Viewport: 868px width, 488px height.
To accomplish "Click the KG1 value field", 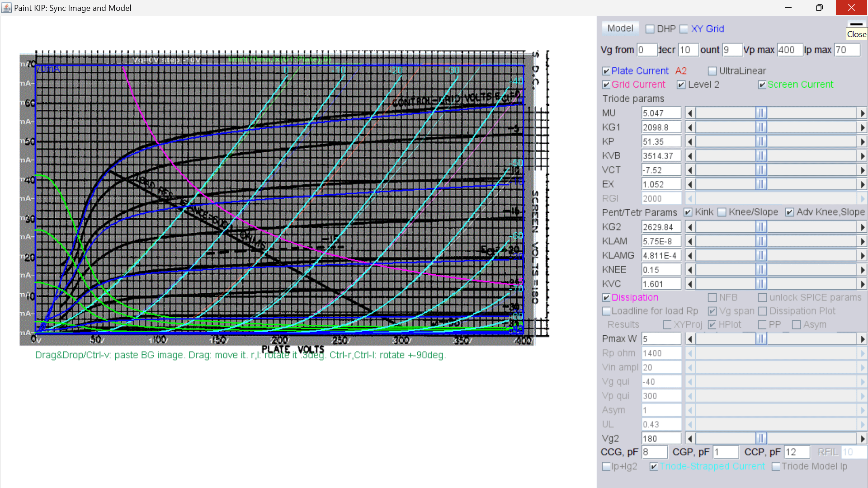I will pos(661,127).
